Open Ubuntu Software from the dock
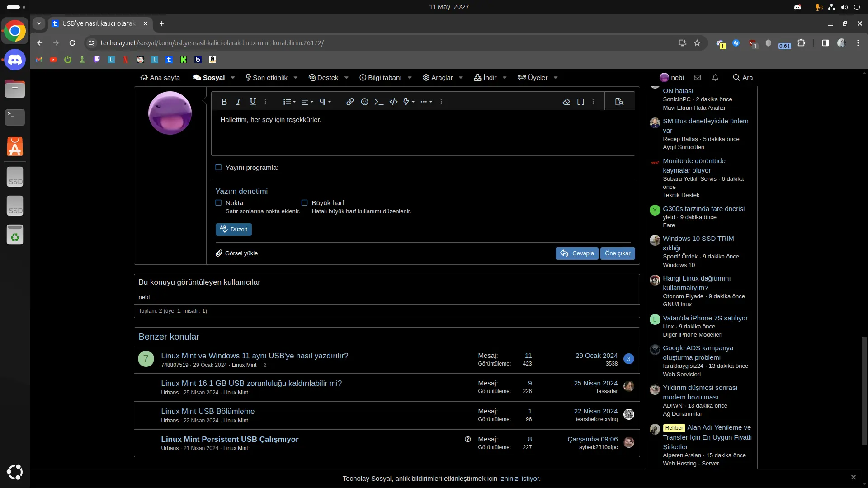Screen dimensions: 868x488 tap(15, 146)
